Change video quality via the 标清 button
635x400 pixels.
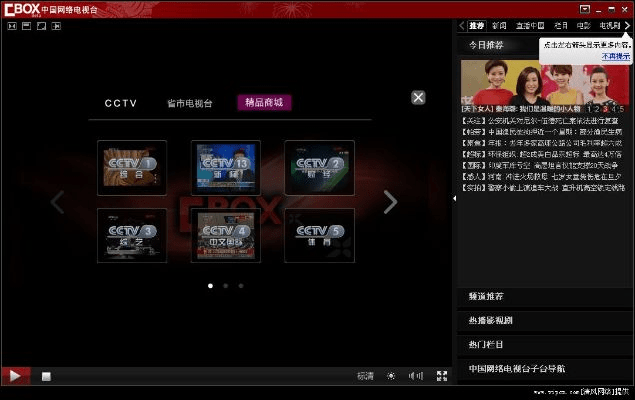click(365, 376)
